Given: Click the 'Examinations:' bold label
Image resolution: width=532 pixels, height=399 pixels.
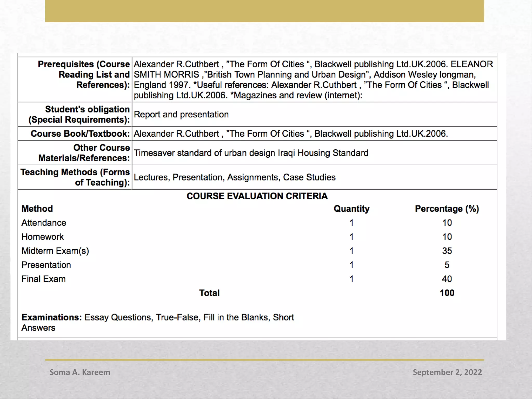Looking at the screenshot, I should pyautogui.click(x=51, y=317).
